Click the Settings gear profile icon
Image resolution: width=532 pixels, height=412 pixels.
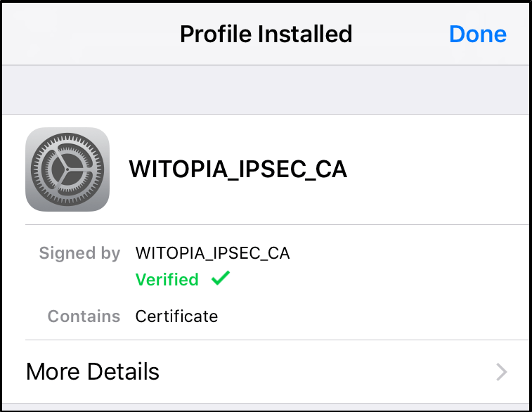[x=67, y=169]
